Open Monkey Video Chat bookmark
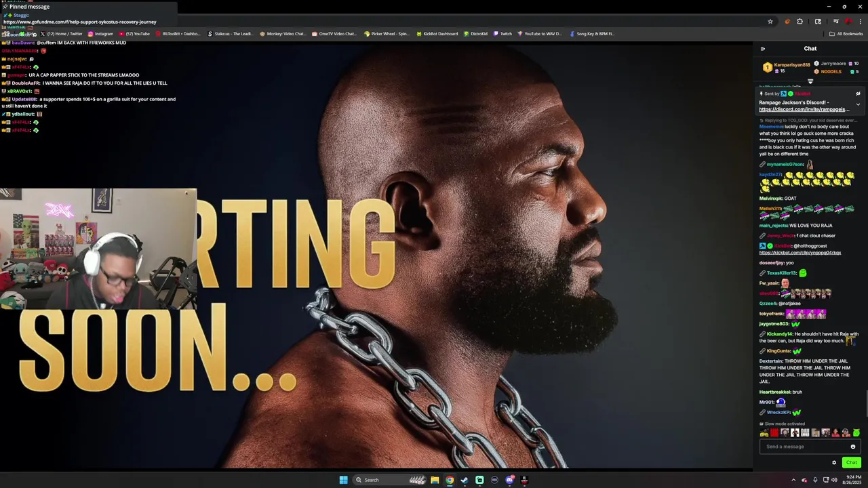868x488 pixels. pyautogui.click(x=283, y=34)
